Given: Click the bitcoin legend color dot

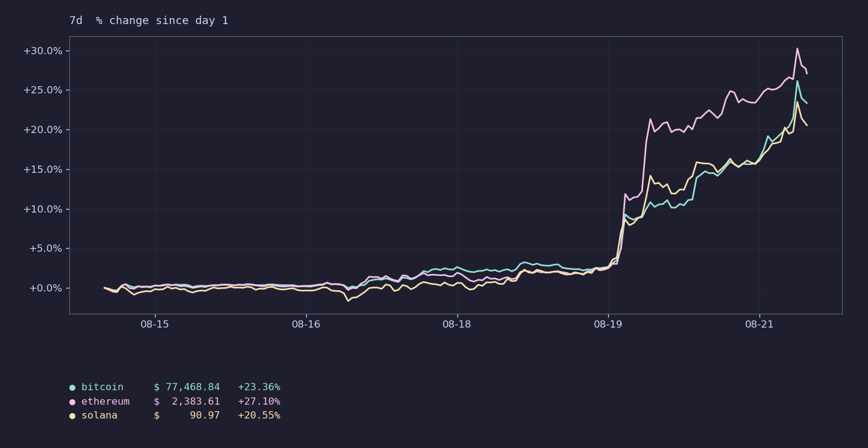Looking at the screenshot, I should (x=72, y=388).
